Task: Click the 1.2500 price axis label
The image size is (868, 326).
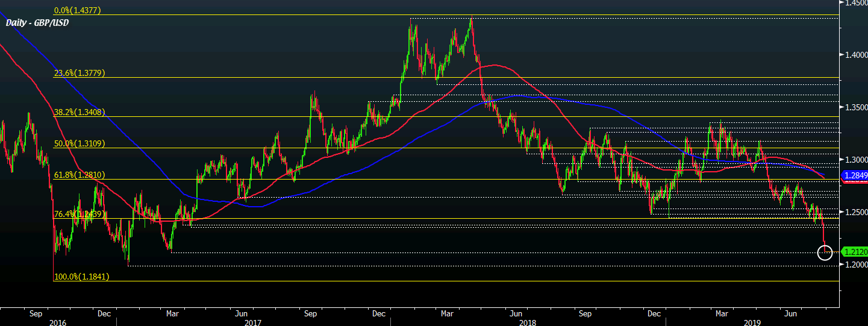Action: tap(855, 212)
